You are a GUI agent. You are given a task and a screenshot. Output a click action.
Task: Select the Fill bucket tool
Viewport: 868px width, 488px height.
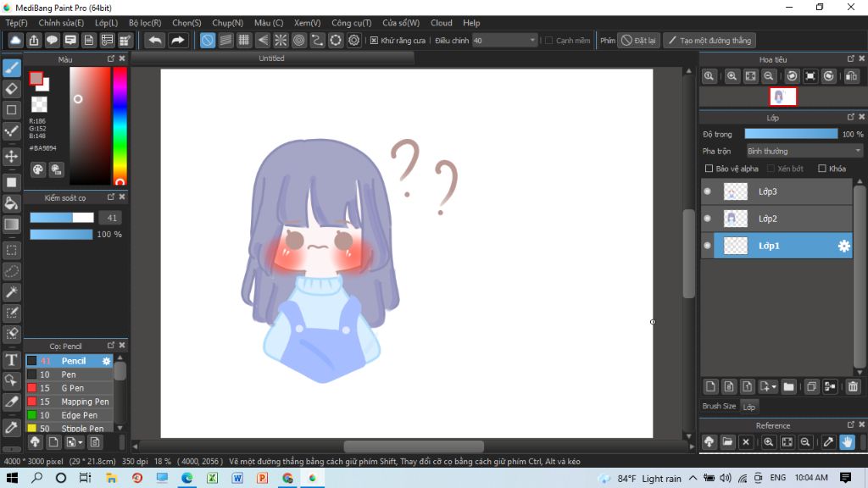(12, 202)
